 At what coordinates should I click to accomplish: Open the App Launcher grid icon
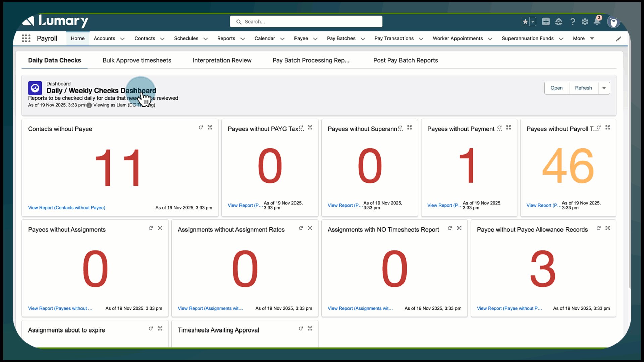point(26,38)
